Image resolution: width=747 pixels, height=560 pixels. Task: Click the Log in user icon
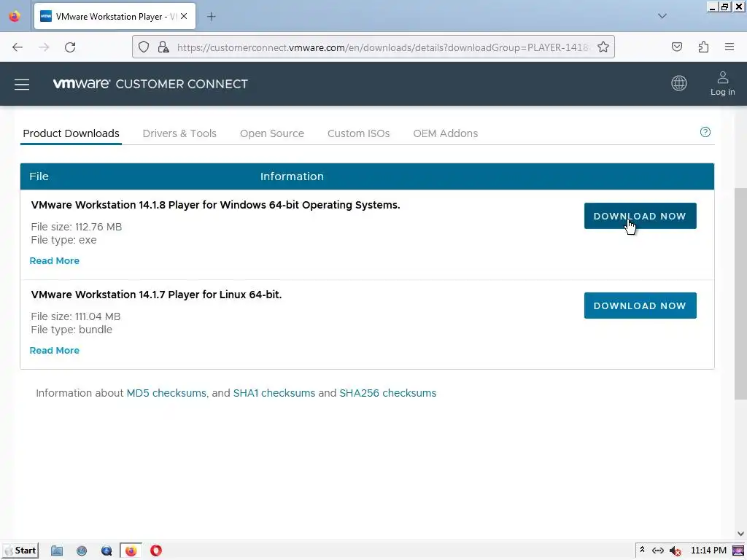(723, 84)
